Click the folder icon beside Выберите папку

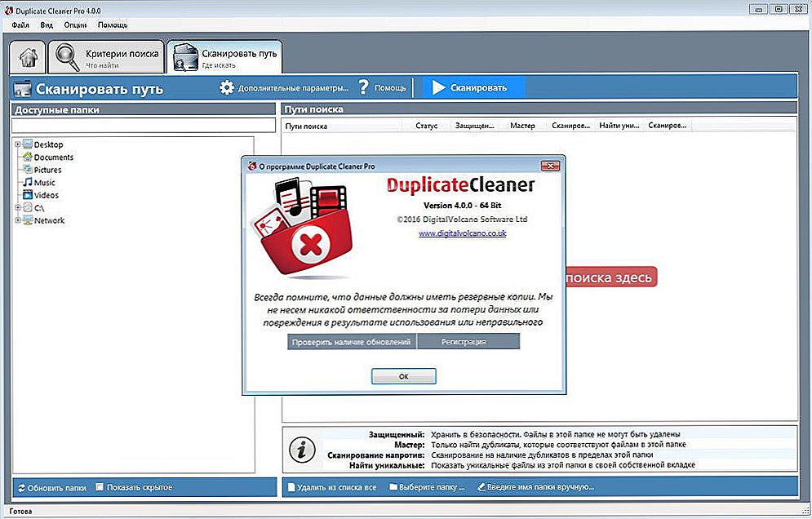[x=393, y=487]
